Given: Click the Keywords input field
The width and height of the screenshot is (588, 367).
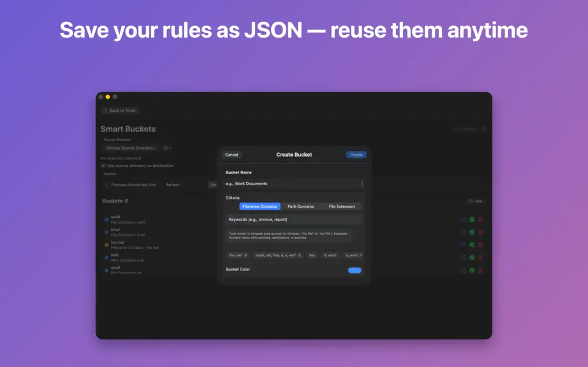Looking at the screenshot, I should pos(293,219).
